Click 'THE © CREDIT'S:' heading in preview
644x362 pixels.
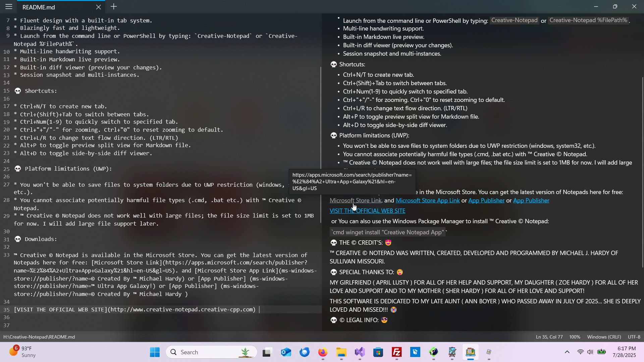click(361, 243)
